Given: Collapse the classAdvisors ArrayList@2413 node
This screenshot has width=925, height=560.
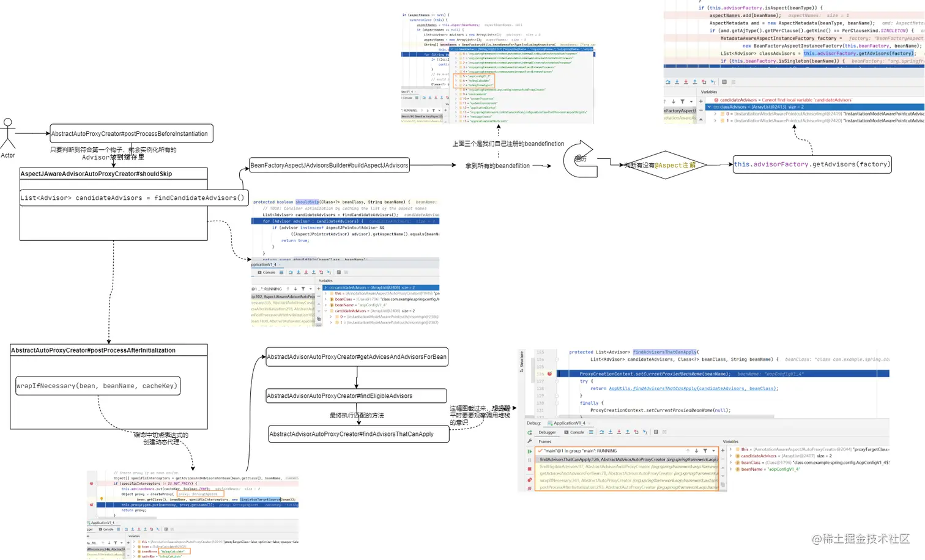Looking at the screenshot, I should (x=709, y=107).
